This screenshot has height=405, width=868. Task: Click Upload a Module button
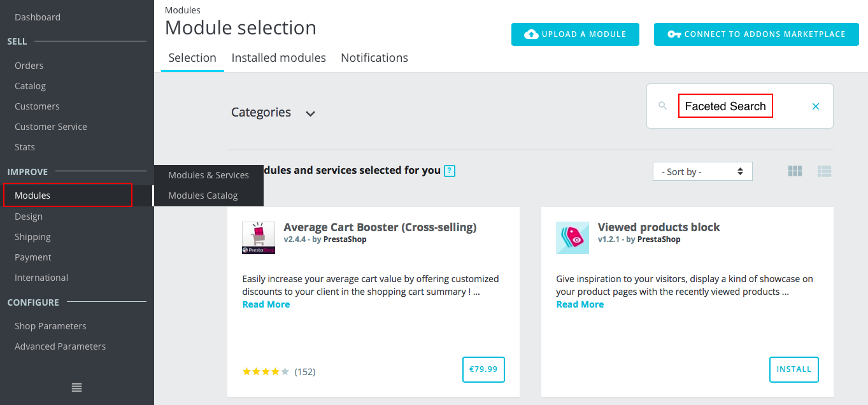575,34
